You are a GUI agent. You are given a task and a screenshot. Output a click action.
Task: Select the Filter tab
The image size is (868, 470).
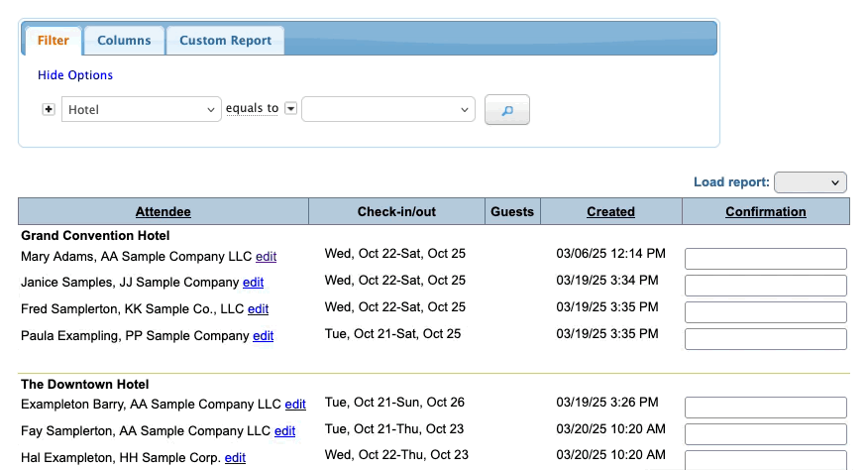[x=54, y=41]
